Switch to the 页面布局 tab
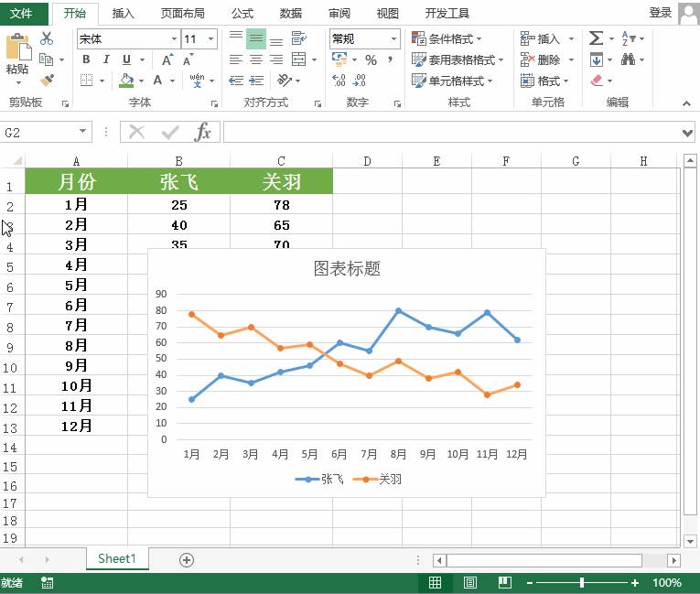Screen dimensions: 700x594 183,14
